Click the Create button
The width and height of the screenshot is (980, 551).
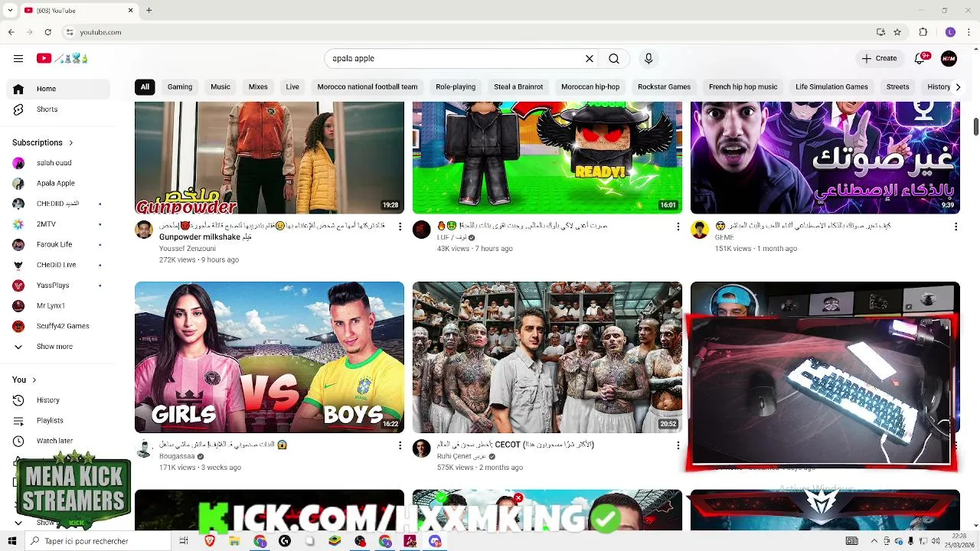[x=879, y=58]
